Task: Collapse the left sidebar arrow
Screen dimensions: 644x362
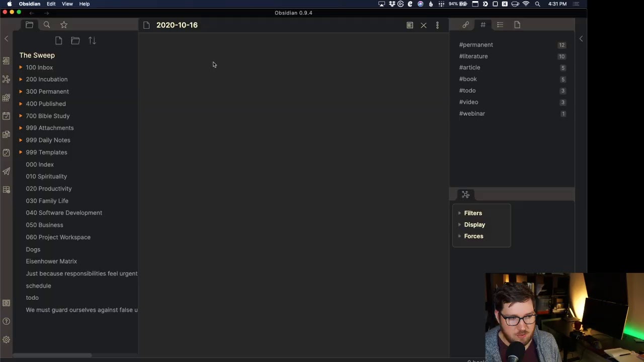Action: tap(6, 39)
